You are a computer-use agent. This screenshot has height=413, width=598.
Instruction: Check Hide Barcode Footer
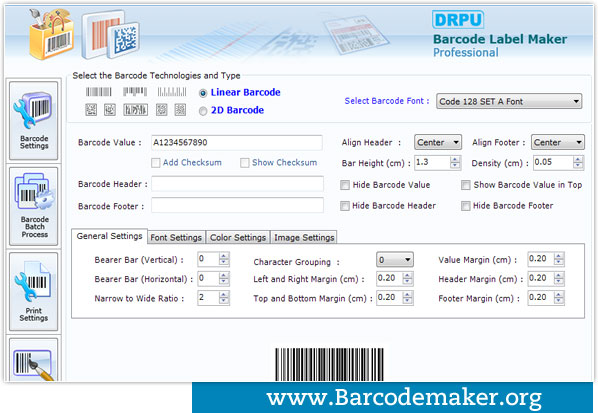point(466,206)
